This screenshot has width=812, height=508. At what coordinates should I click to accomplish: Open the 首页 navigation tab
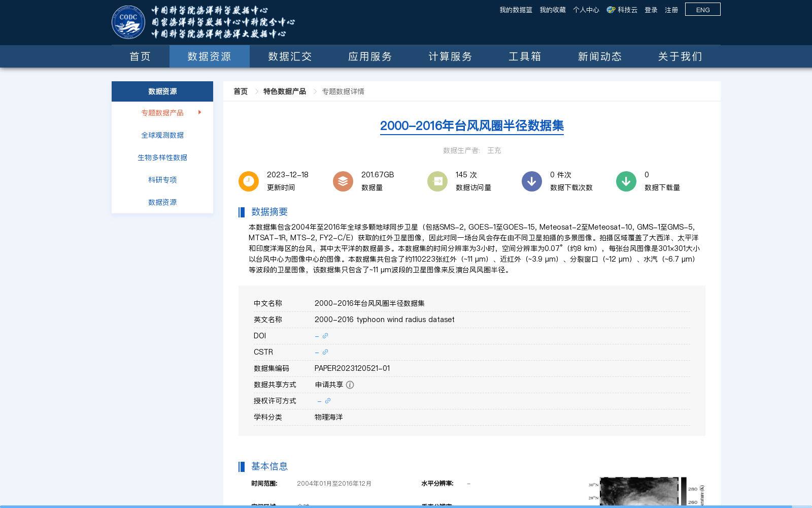[x=141, y=56]
